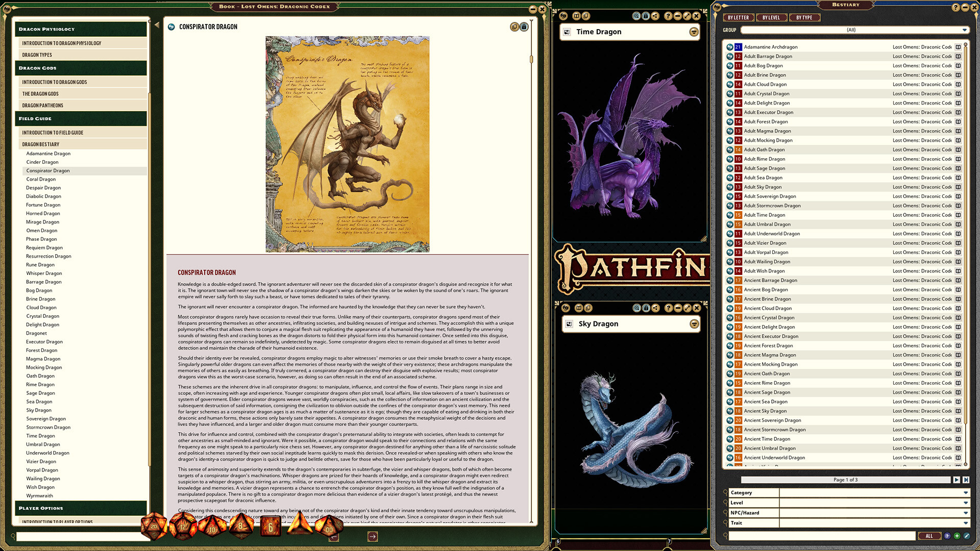This screenshot has width=980, height=551.
Task: Click the green plus icon in the Bestiary footer
Action: [x=957, y=536]
